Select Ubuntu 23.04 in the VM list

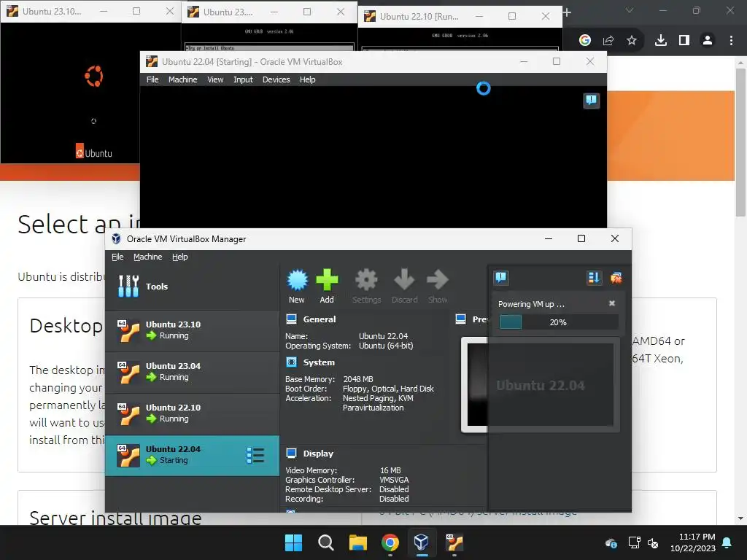(x=193, y=372)
